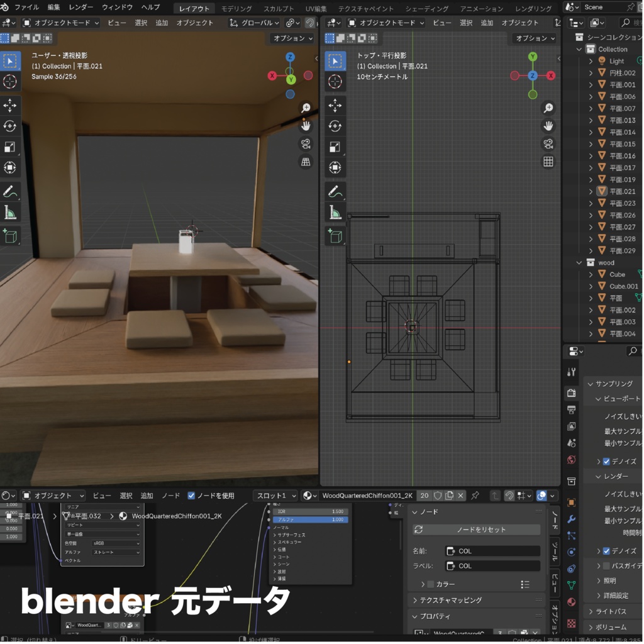Screen dimensions: 644x644
Task: Collapse the wood collection in the outliner
Action: [x=580, y=262]
